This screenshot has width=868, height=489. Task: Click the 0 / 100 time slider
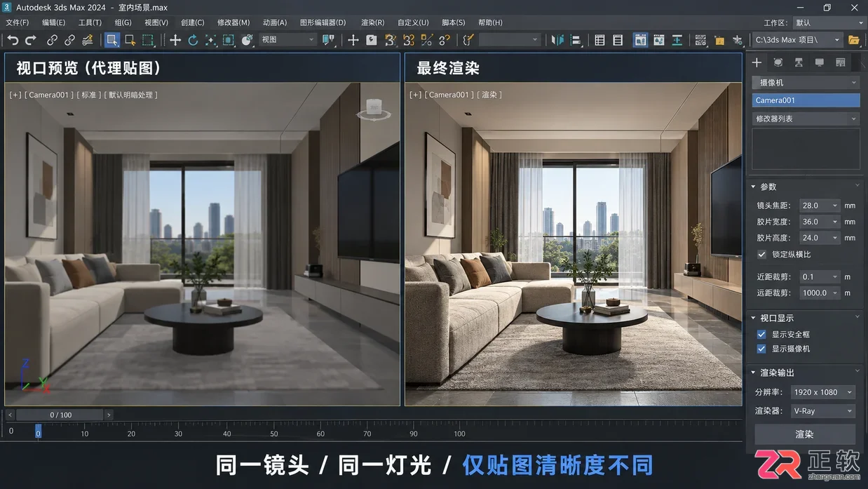(x=61, y=415)
